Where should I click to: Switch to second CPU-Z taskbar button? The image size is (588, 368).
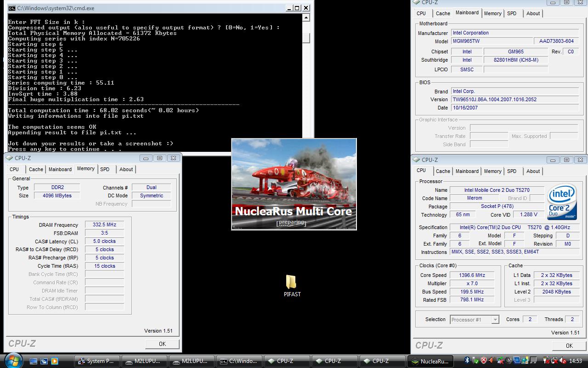336,361
